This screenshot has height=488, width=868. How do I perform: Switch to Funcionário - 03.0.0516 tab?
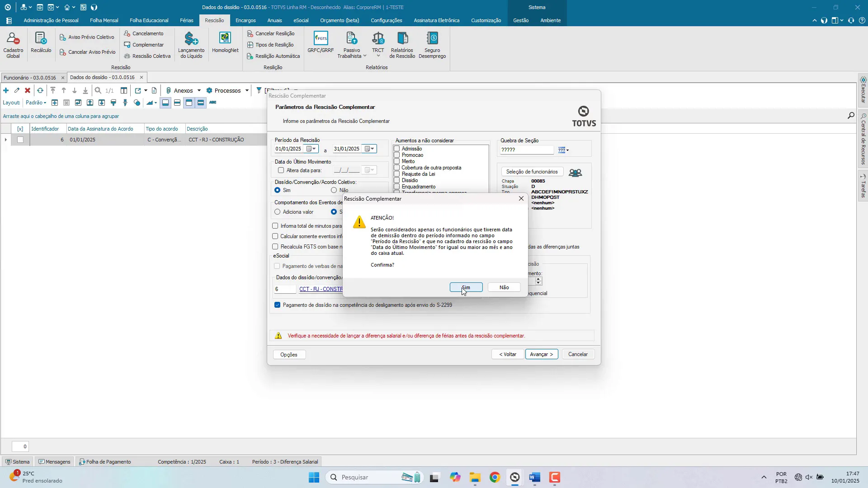point(30,77)
